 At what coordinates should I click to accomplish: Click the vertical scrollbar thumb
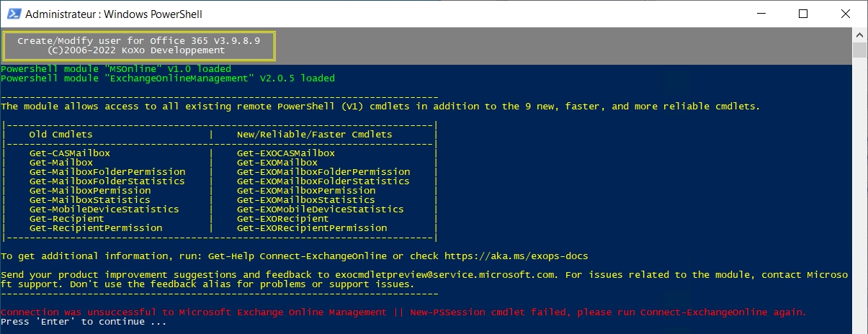click(859, 50)
